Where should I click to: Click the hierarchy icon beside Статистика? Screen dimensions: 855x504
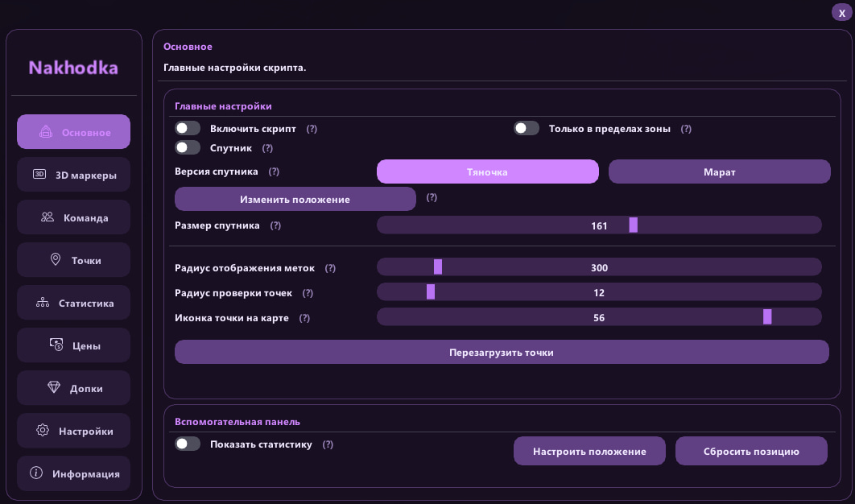(x=43, y=302)
